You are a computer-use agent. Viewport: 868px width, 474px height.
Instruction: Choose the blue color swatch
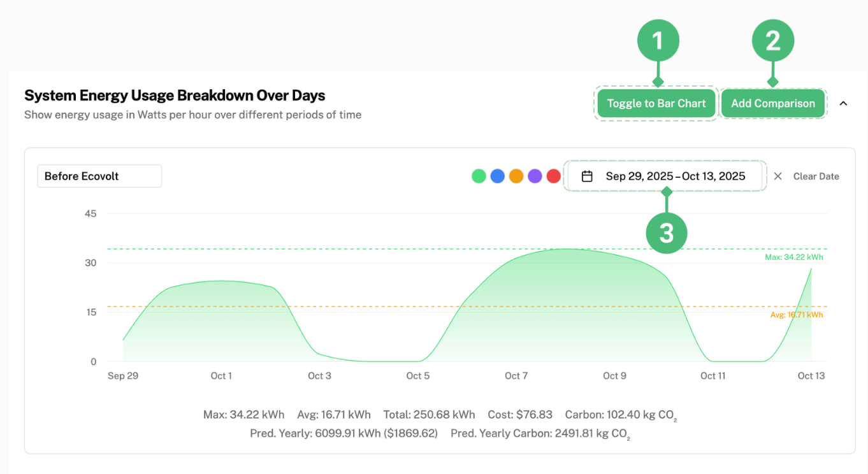tap(498, 176)
